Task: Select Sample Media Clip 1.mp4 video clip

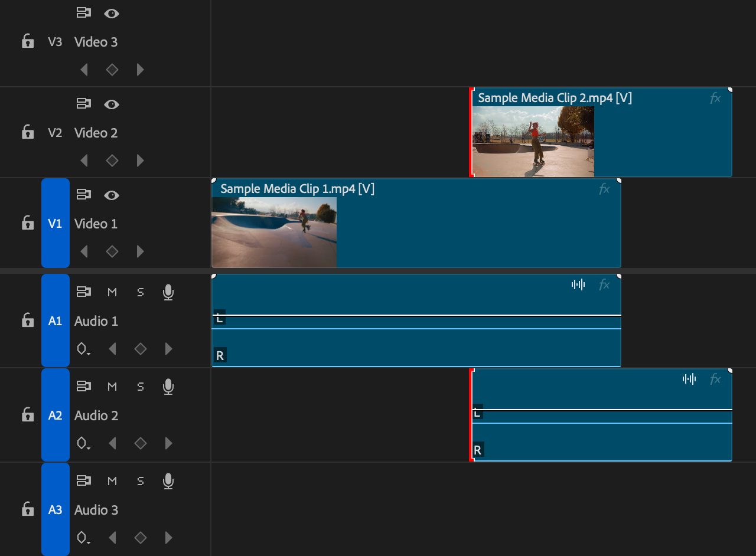Action: click(472, 230)
